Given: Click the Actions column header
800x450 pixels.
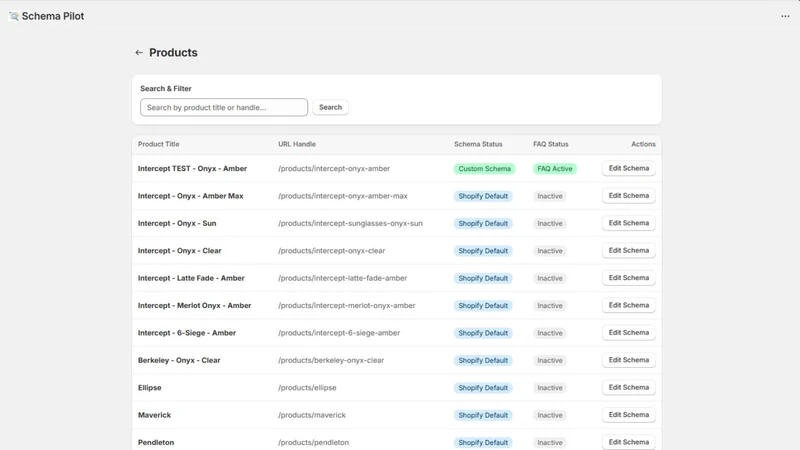Looking at the screenshot, I should tap(643, 144).
